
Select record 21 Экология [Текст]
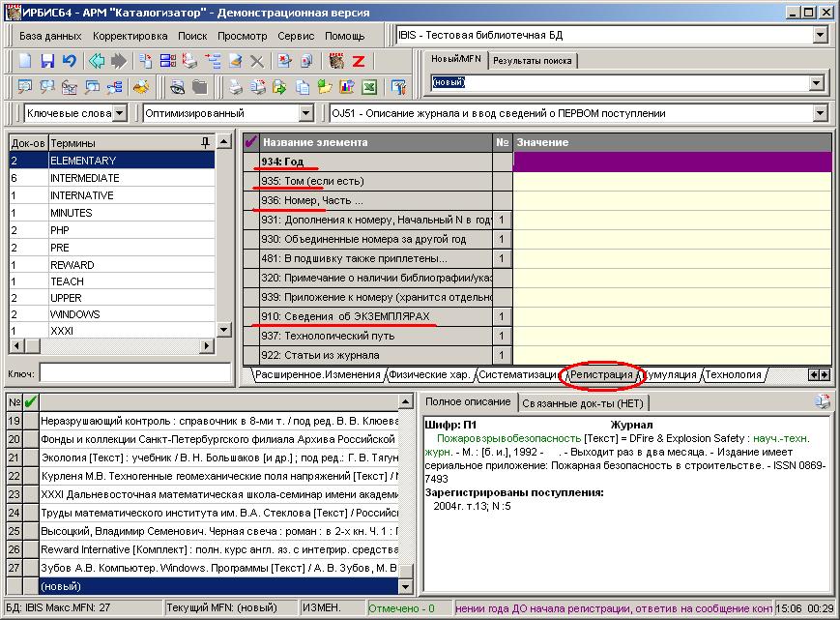202,458
